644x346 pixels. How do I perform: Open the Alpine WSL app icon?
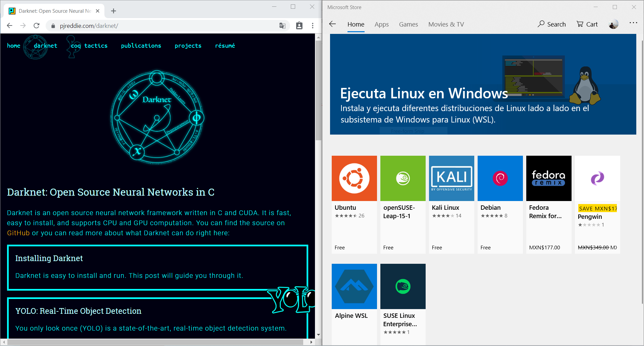[354, 286]
